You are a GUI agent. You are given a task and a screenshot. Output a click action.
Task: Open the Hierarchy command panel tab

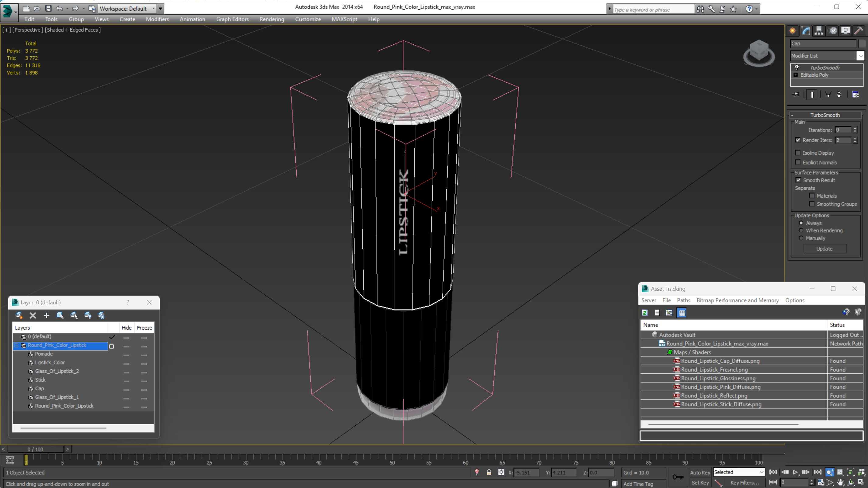(819, 31)
